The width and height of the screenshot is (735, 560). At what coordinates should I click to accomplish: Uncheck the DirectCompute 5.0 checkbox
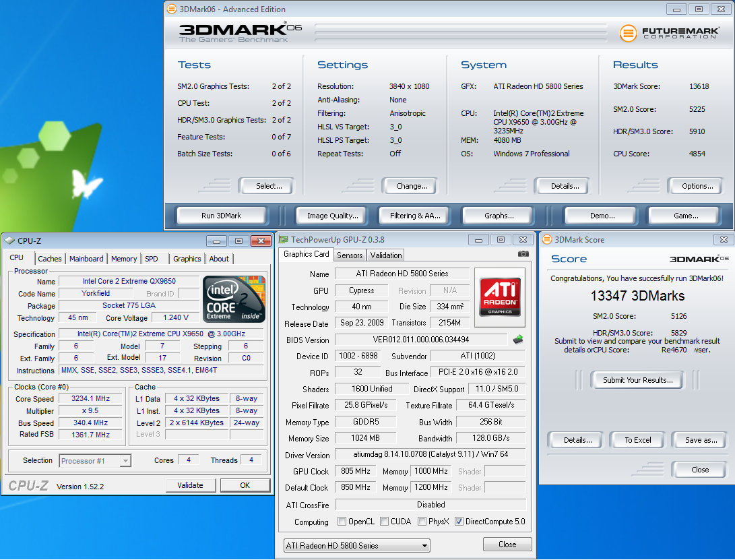coord(459,522)
